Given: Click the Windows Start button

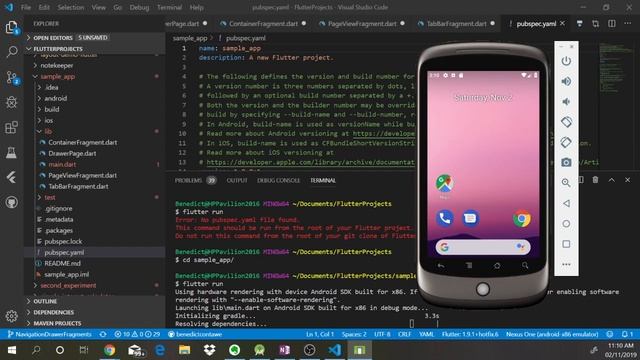Looking at the screenshot, I should 11,350.
